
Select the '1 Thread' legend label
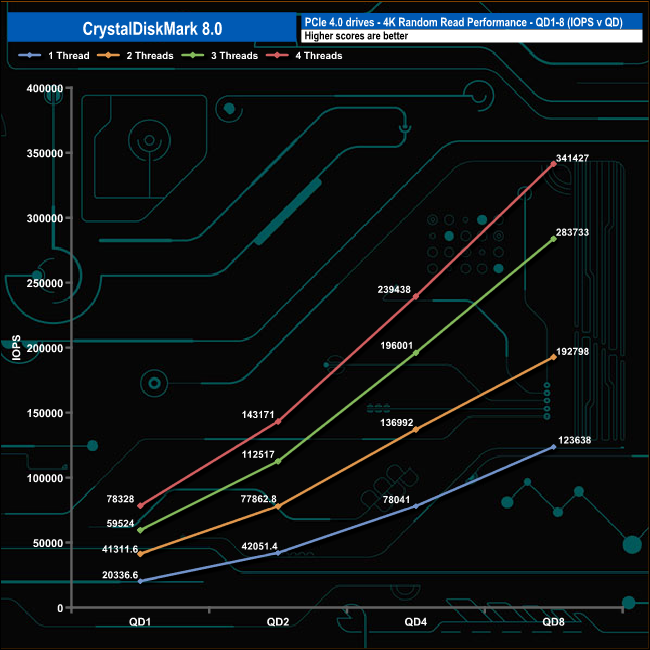click(69, 56)
